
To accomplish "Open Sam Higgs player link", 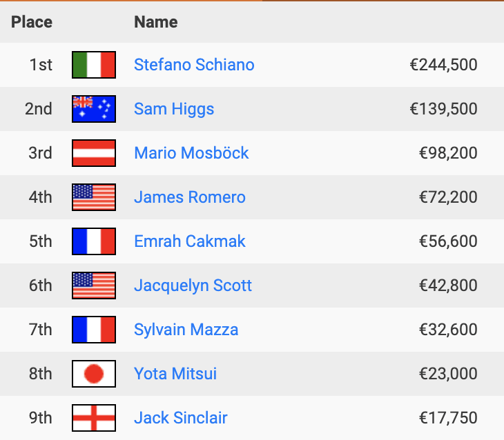I will pos(174,109).
